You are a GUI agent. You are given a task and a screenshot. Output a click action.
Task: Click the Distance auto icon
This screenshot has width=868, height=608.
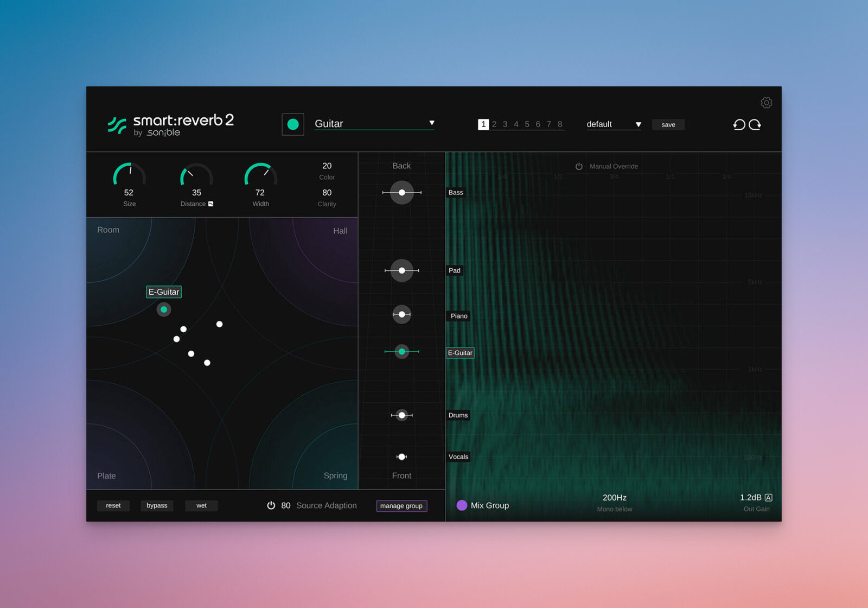coord(211,204)
